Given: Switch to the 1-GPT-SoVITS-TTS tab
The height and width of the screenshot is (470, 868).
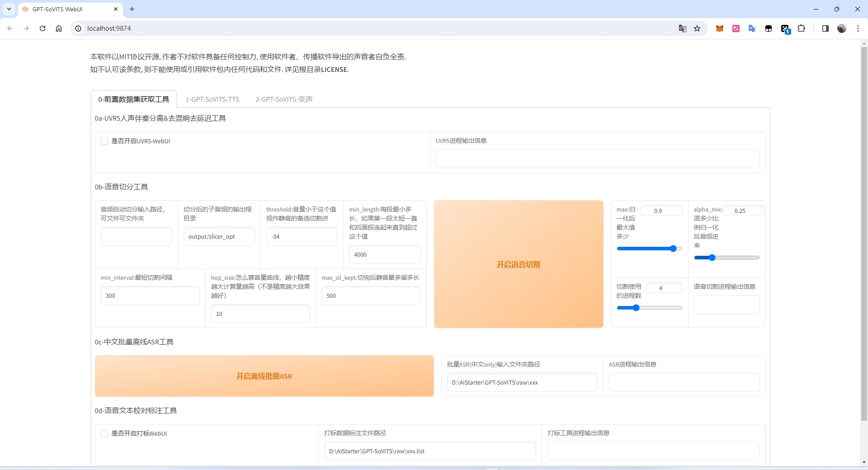Looking at the screenshot, I should click(x=212, y=99).
